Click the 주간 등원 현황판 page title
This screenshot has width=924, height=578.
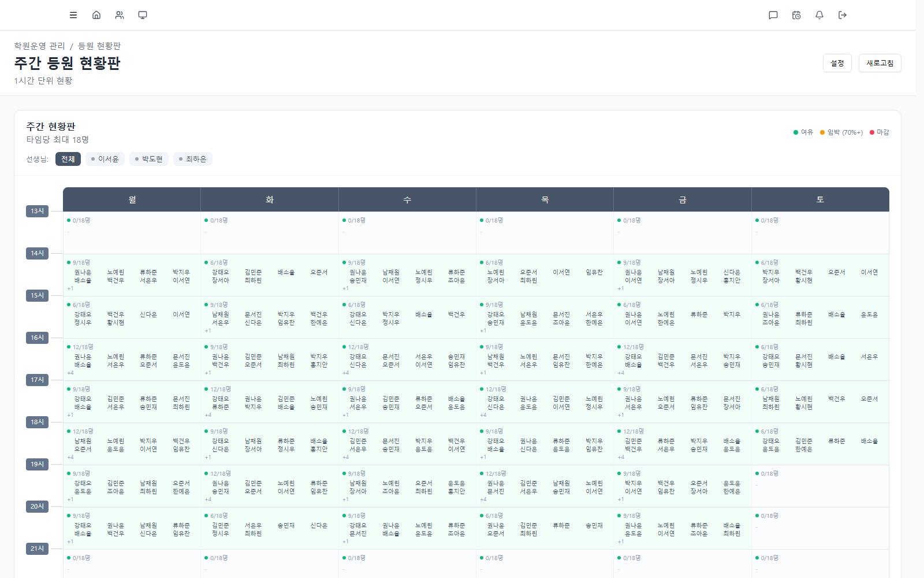pos(67,63)
